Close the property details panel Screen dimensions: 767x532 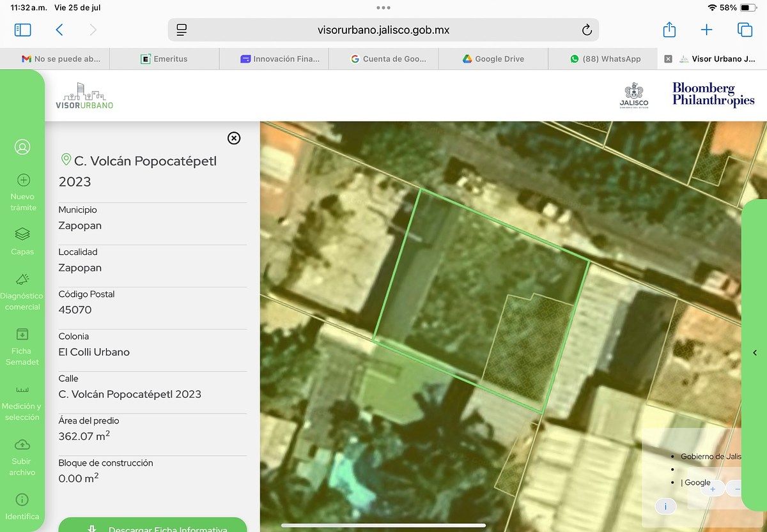[234, 138]
